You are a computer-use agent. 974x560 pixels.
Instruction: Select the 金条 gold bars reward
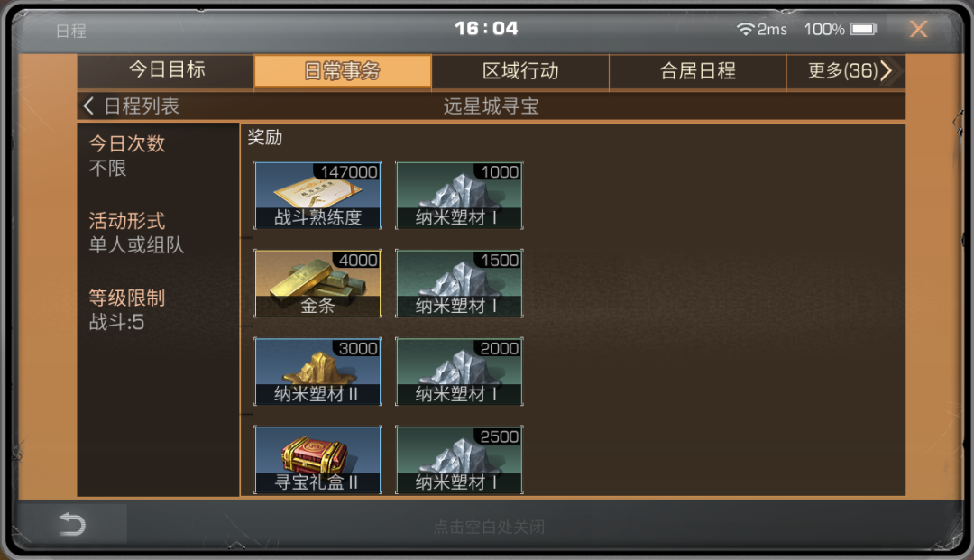318,284
